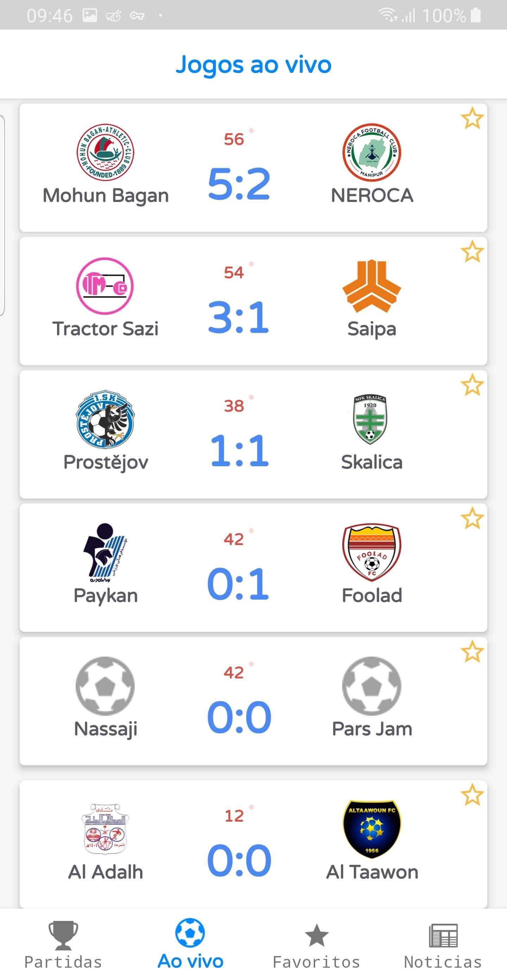The width and height of the screenshot is (507, 980).
Task: Tap the Altaawoun FC badge
Action: tap(371, 829)
